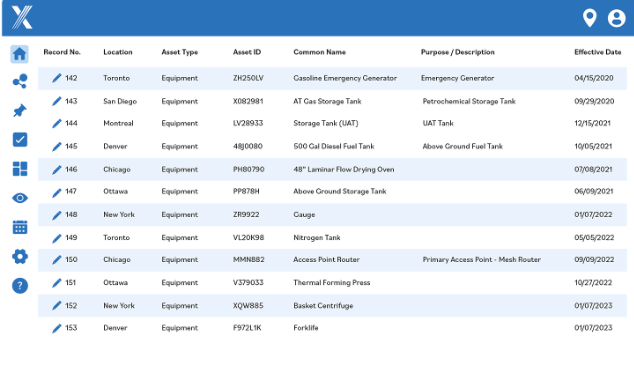
Task: Edit record 150 with pencil icon
Action: point(57,260)
